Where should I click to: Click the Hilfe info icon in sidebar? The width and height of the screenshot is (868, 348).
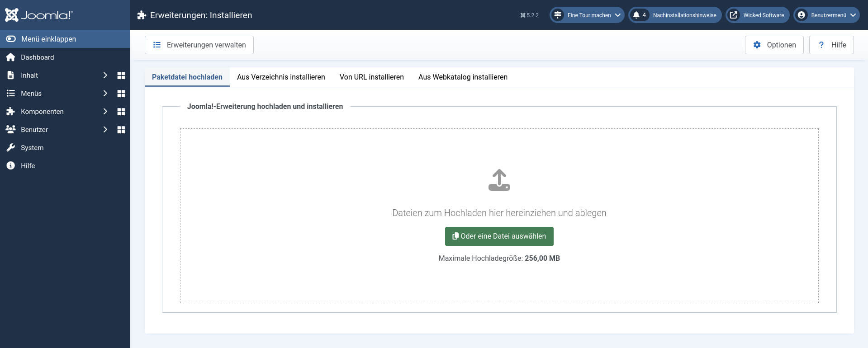[10, 166]
